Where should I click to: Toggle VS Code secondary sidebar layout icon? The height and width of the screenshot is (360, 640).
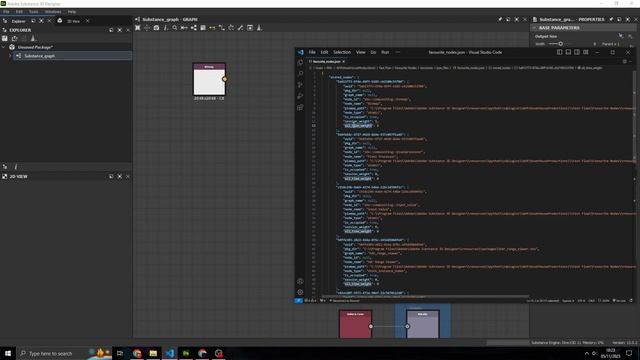pos(577,52)
